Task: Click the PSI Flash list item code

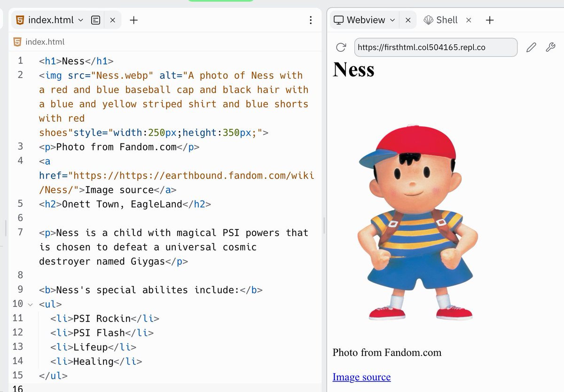Action: 102,333
